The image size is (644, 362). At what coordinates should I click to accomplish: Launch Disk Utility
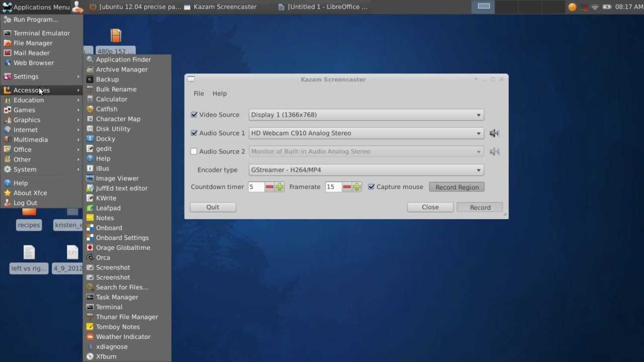[x=127, y=129]
